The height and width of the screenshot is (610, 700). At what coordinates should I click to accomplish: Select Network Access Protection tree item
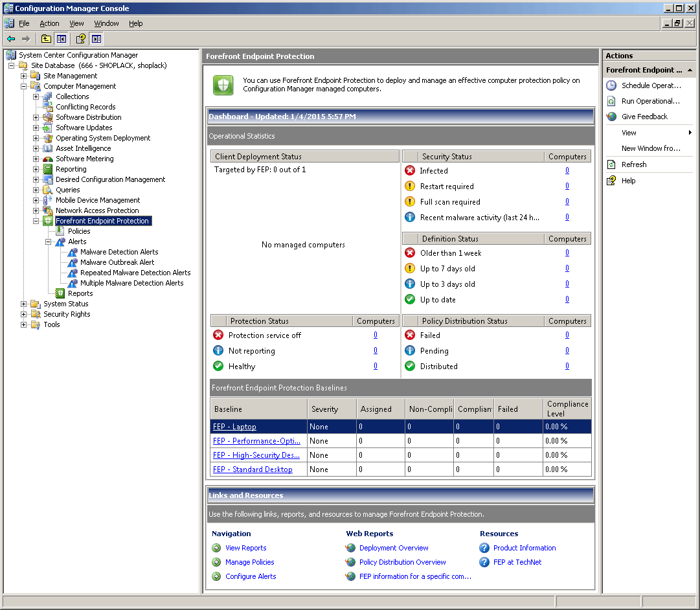click(x=97, y=210)
